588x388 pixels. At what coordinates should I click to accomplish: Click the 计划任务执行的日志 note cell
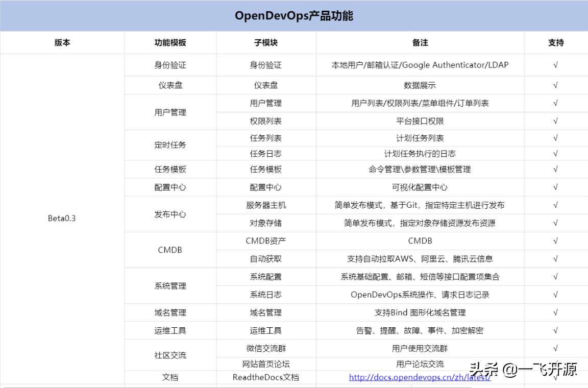pos(420,154)
